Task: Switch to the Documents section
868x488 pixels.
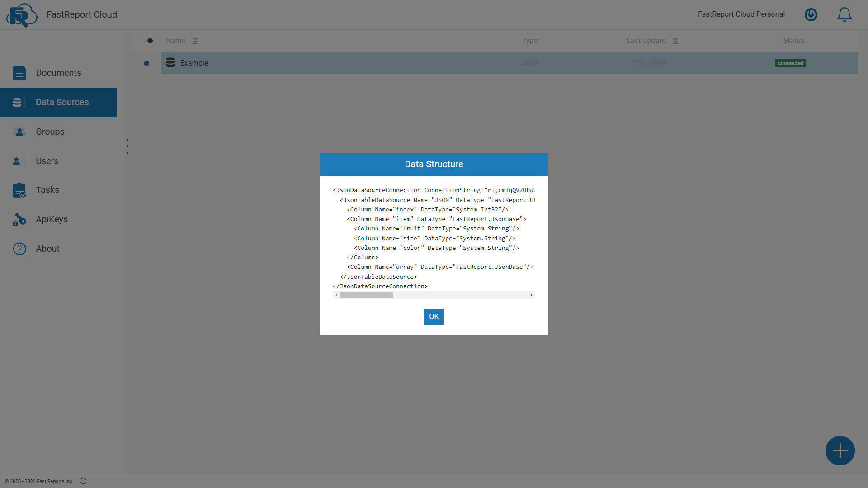Action: [59, 73]
